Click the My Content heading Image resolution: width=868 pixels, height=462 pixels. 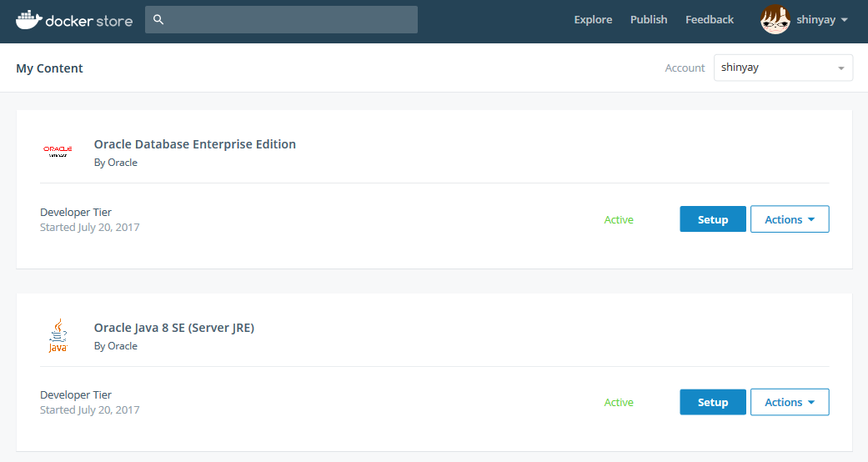click(49, 68)
